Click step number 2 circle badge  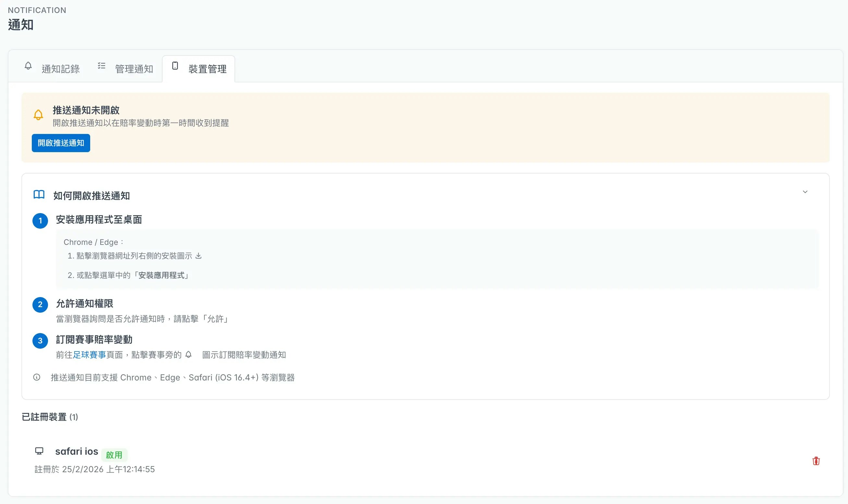40,305
